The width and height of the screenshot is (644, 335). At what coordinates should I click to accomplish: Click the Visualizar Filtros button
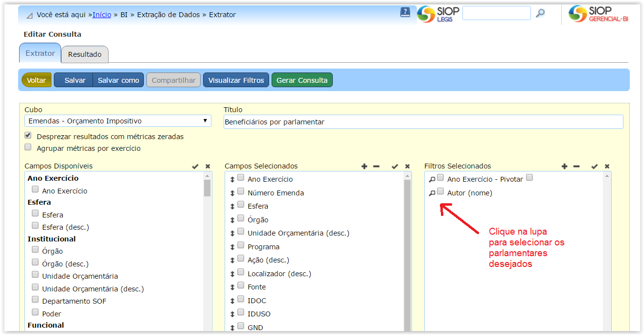(236, 80)
